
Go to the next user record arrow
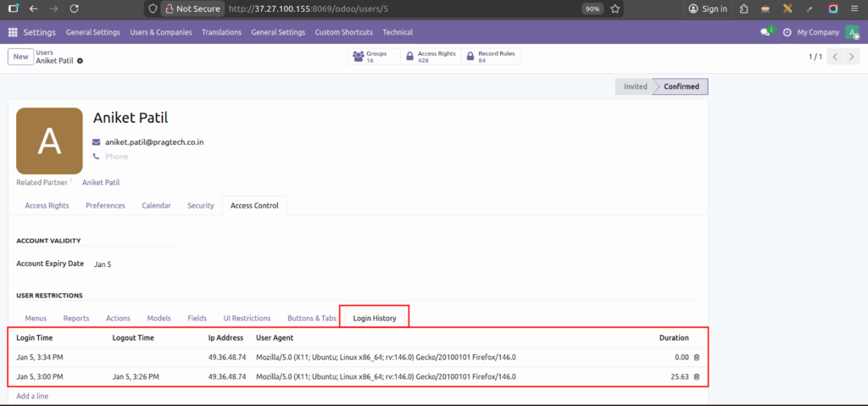[x=853, y=57]
